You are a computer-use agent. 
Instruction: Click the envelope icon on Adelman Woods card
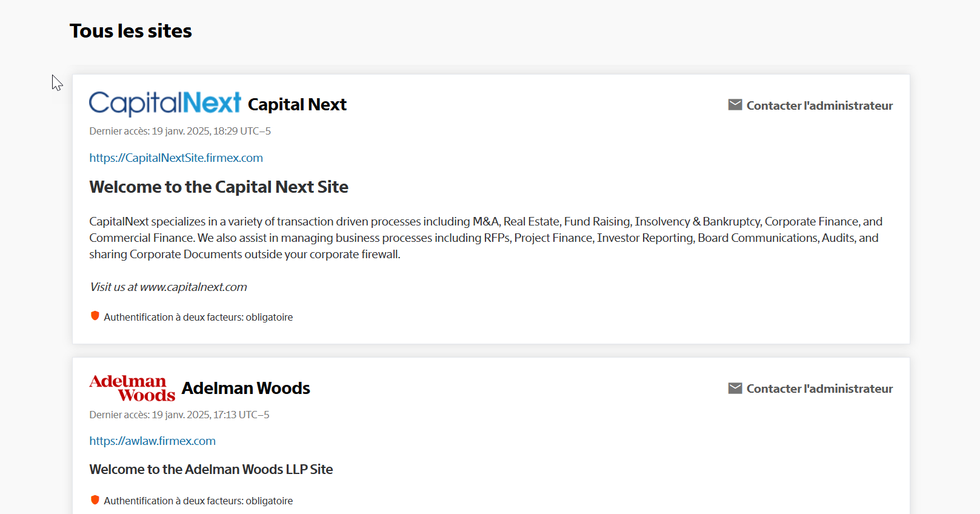(x=735, y=388)
